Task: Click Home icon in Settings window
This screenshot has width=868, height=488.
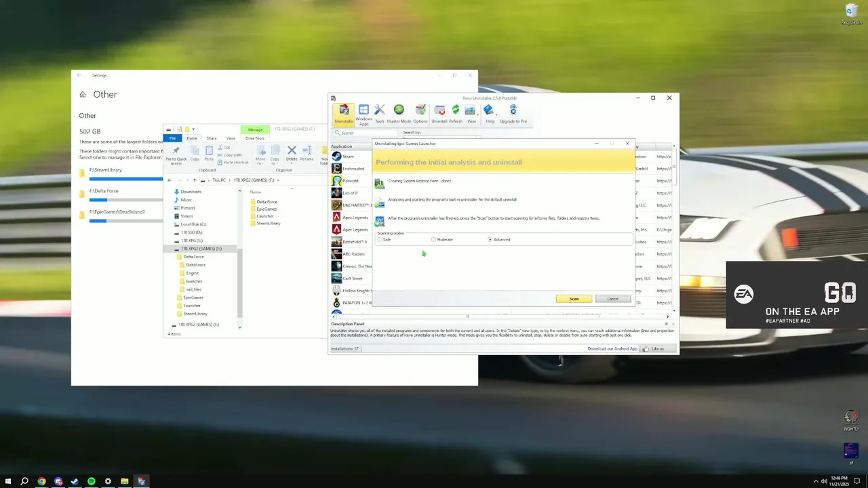Action: pyautogui.click(x=83, y=94)
